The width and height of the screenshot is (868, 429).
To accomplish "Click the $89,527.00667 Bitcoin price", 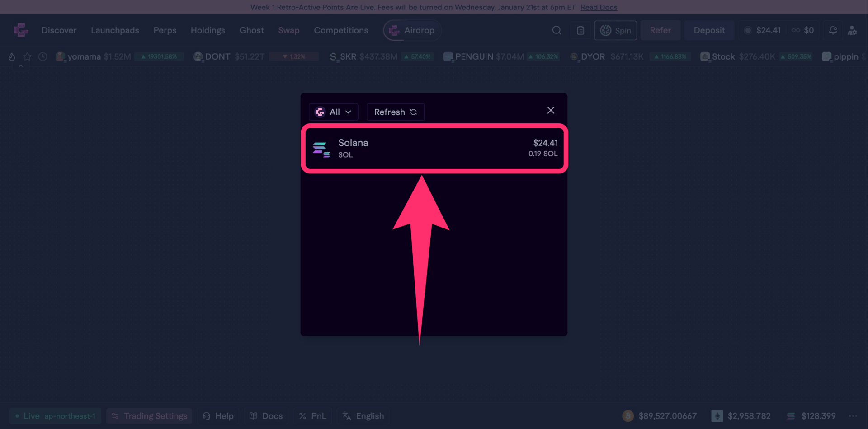I will tap(668, 416).
